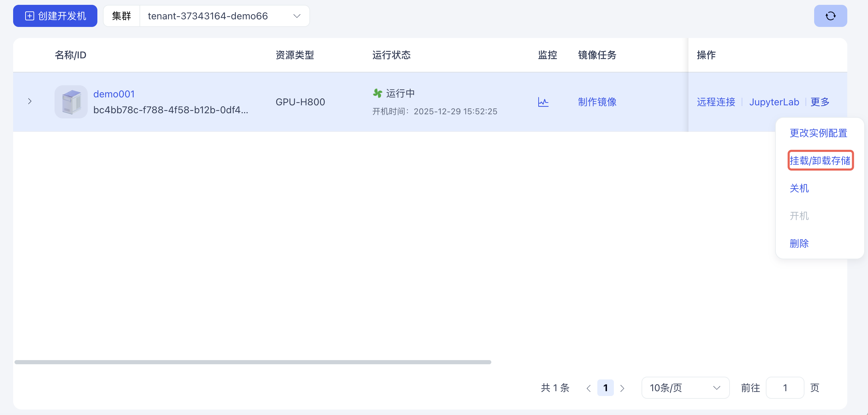Screen dimensions: 868x415
Task: Click the 创建开发机 button
Action: [55, 16]
